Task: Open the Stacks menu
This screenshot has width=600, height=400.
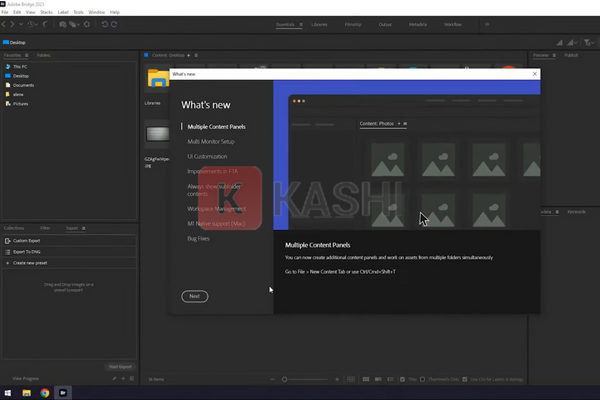Action: 45,11
